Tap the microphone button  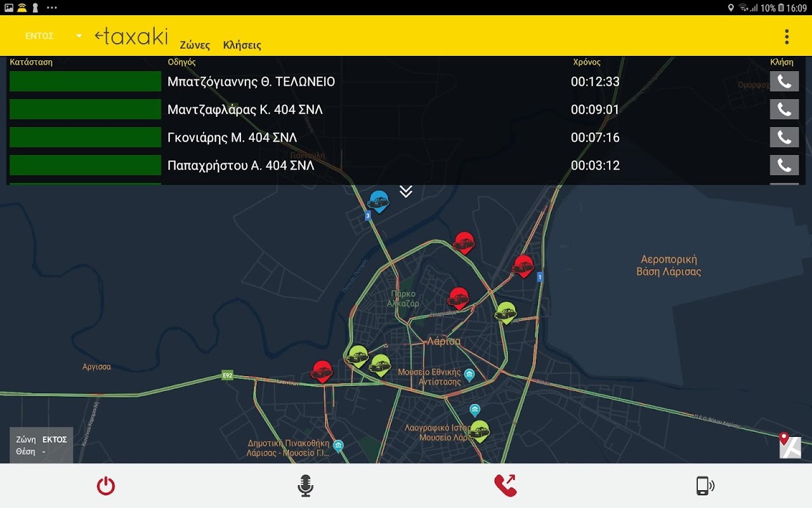(306, 486)
